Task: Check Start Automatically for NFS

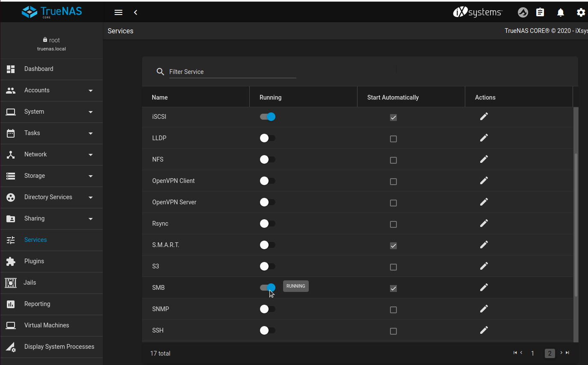Action: pos(393,160)
